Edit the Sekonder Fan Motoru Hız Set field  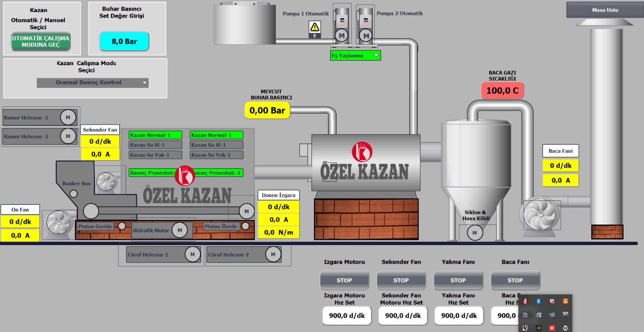403,316
